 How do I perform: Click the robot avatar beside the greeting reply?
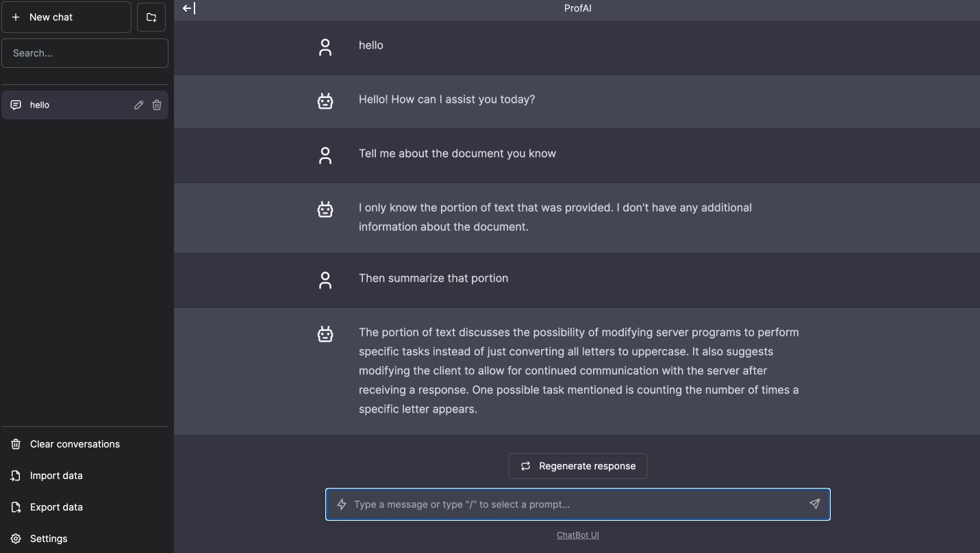(325, 101)
